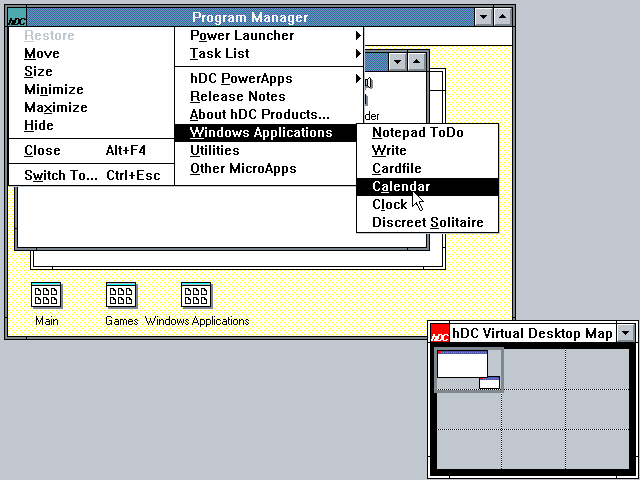Minimize Program Manager with down-arrow button
The width and height of the screenshot is (640, 480).
point(484,17)
